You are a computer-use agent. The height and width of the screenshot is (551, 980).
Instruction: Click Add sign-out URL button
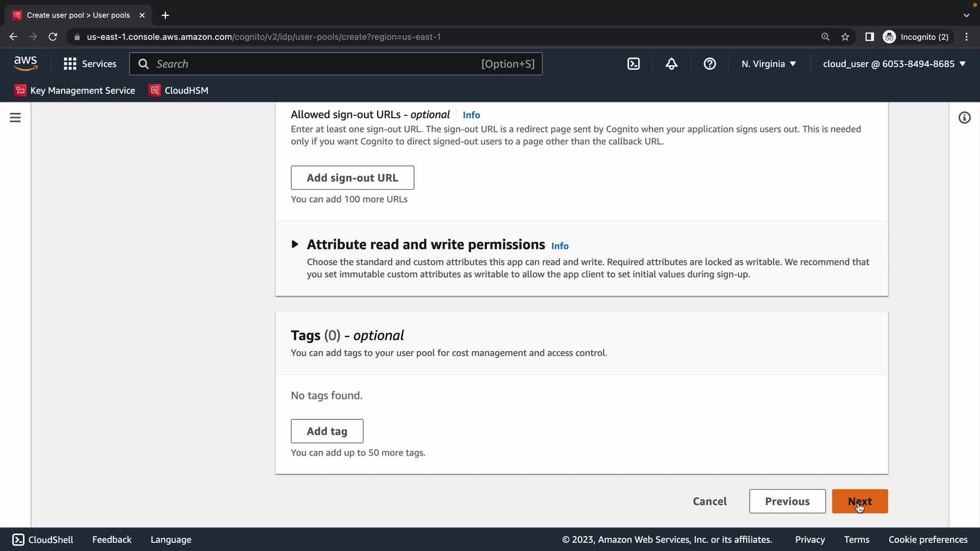click(352, 178)
